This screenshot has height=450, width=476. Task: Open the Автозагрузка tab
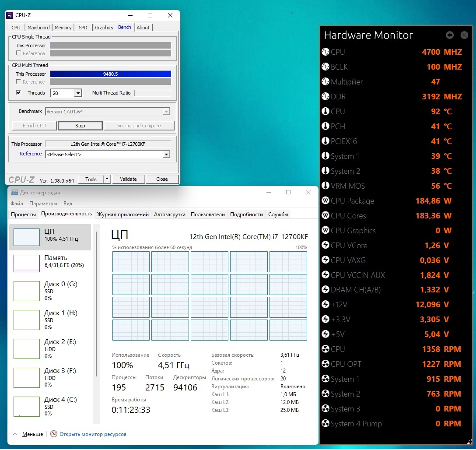(169, 214)
